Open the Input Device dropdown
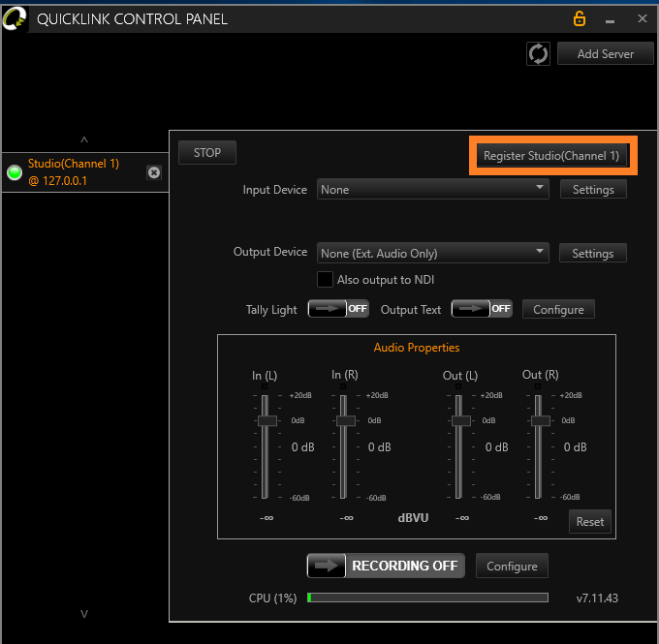This screenshot has height=644, width=659. (433, 189)
